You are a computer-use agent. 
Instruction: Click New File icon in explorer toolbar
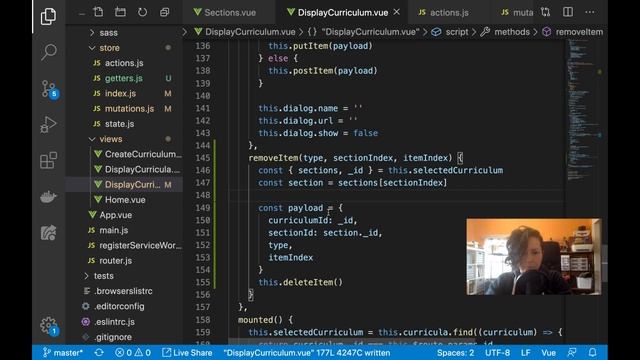click(x=98, y=12)
